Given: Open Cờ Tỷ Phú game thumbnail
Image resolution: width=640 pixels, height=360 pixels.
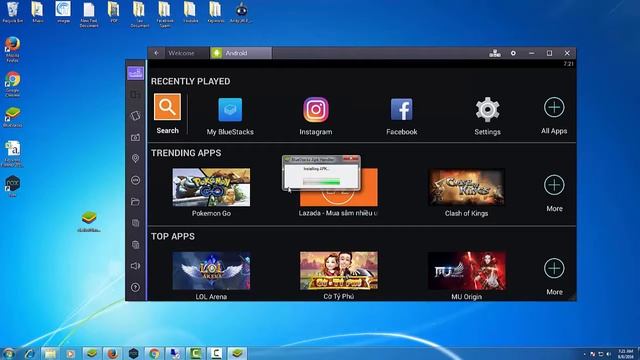Looking at the screenshot, I should coord(339,271).
